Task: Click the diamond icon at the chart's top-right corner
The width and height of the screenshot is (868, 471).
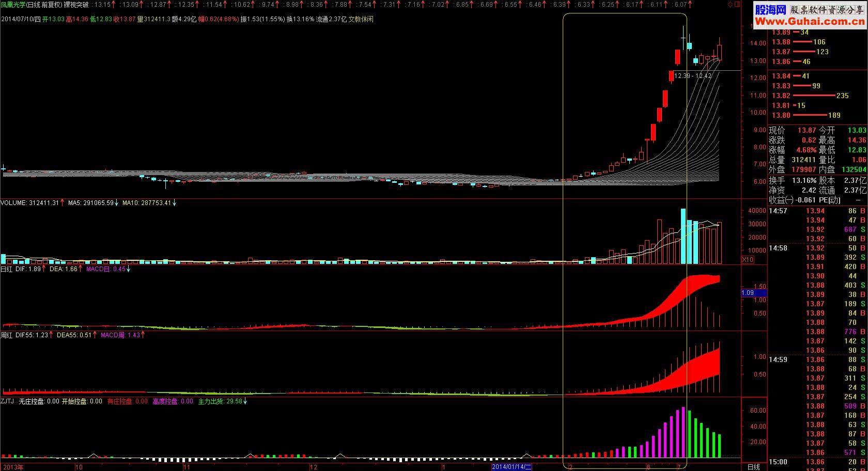Action: click(x=730, y=4)
